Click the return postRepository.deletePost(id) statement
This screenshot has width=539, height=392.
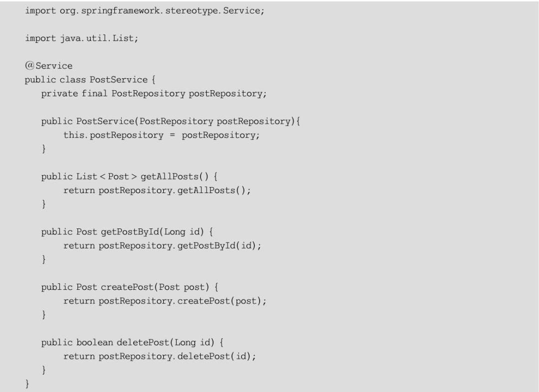click(x=160, y=357)
